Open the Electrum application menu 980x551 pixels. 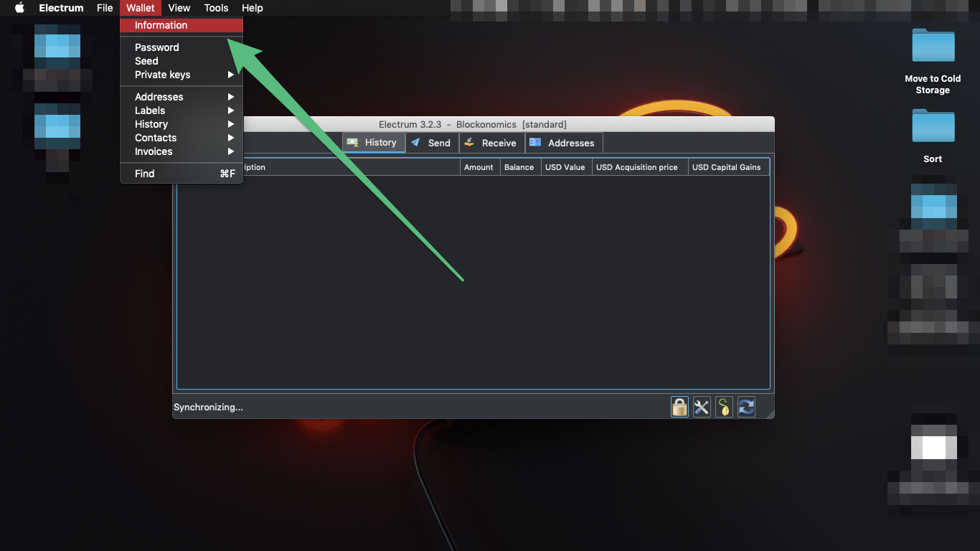[x=61, y=8]
